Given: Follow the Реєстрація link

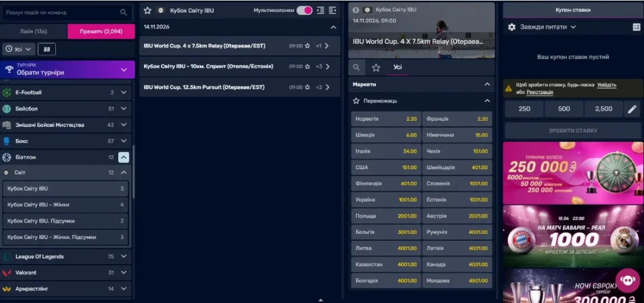Looking at the screenshot, I should tap(540, 92).
